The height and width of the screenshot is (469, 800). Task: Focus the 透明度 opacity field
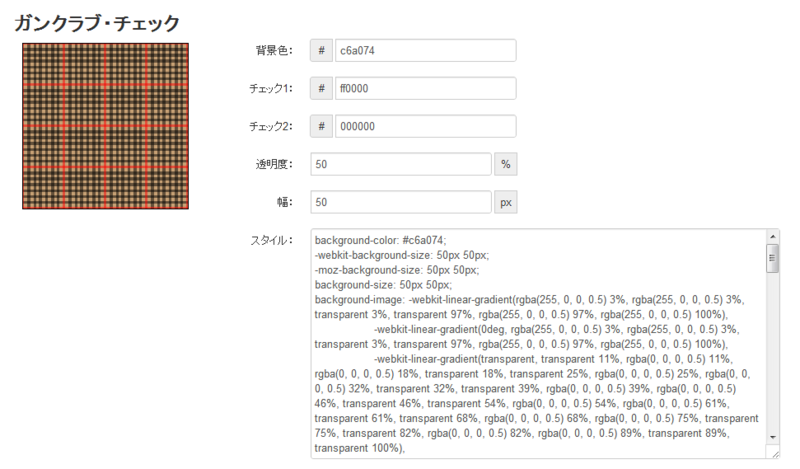pos(401,164)
